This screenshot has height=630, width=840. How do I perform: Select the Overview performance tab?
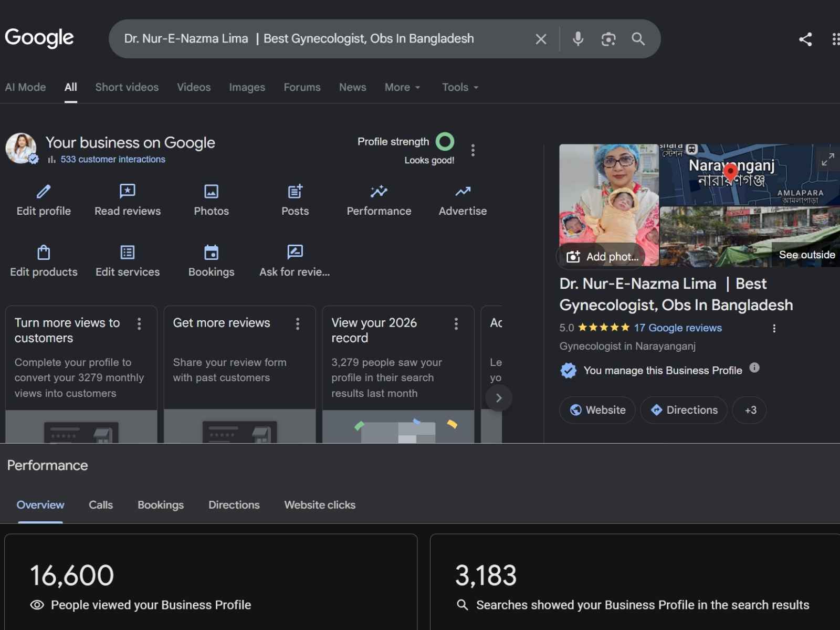tap(40, 505)
